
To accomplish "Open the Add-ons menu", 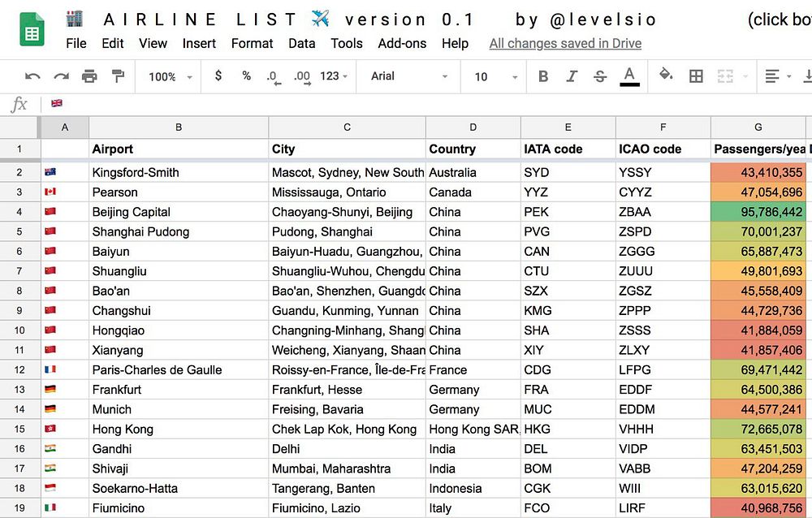I will point(402,44).
